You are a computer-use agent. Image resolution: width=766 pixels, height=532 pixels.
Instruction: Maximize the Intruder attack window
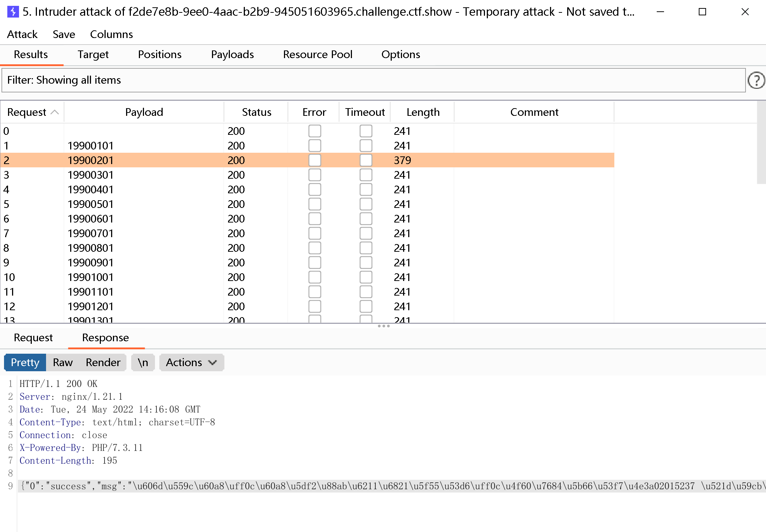702,12
